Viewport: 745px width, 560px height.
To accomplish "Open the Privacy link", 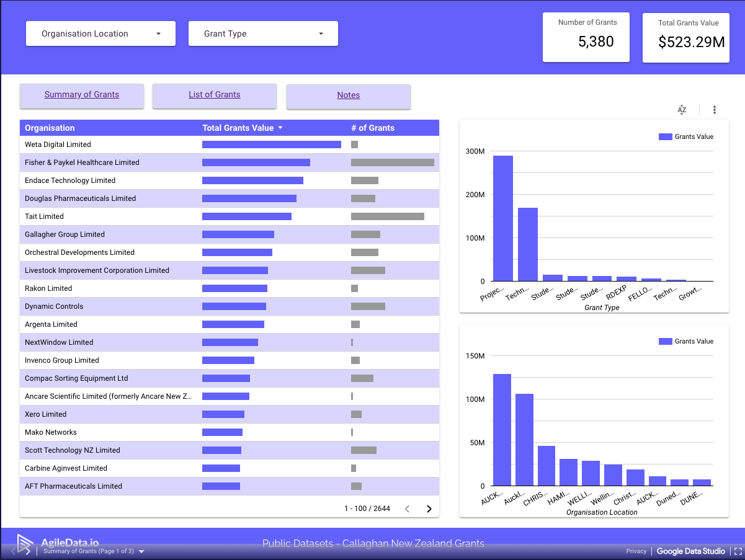I will (636, 551).
